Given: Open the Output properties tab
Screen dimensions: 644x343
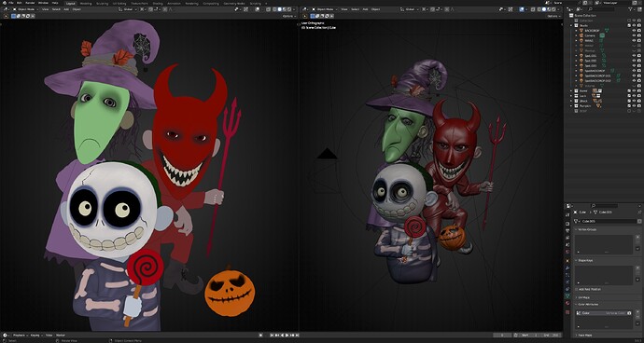Looking at the screenshot, I should [x=567, y=230].
